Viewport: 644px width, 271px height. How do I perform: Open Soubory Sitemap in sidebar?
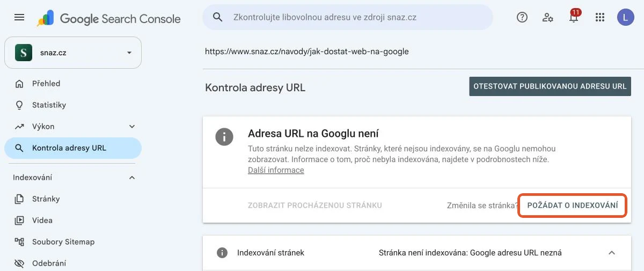[x=73, y=242]
